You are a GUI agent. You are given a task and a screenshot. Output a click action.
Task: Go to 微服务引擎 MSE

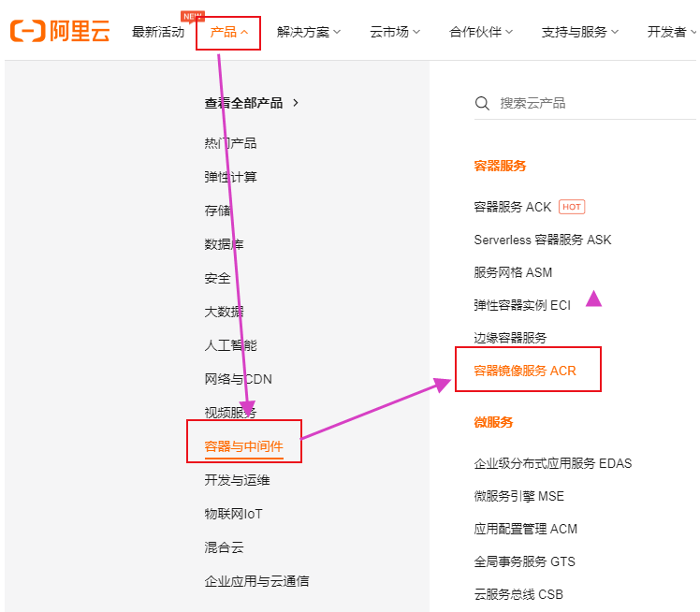click(518, 496)
